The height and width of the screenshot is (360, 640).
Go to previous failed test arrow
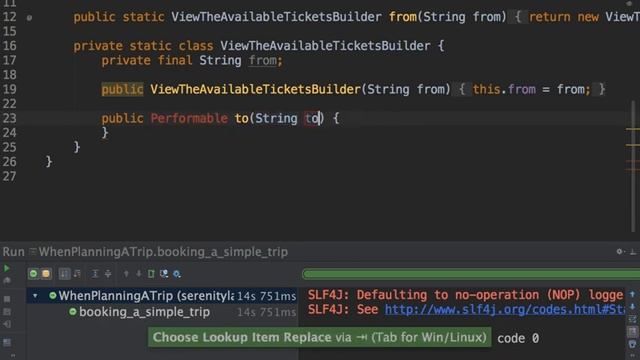point(126,273)
